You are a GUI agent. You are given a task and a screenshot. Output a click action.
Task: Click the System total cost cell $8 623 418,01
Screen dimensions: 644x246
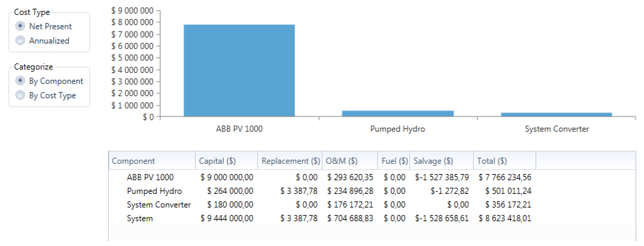(505, 218)
